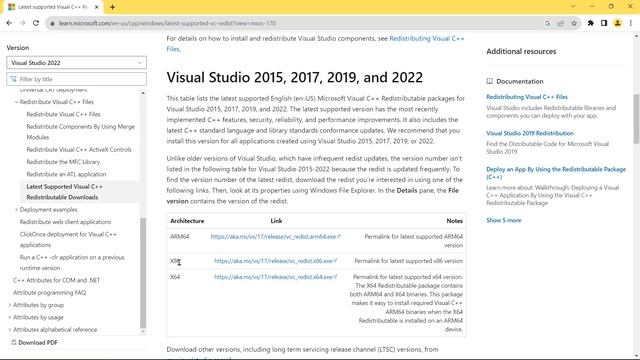Bookmark this page with the star icon

(x=574, y=23)
